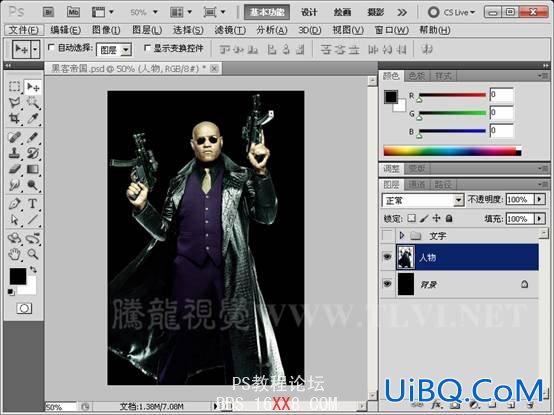This screenshot has height=415, width=554.
Task: Toggle lock transparent pixels icon
Action: point(411,218)
